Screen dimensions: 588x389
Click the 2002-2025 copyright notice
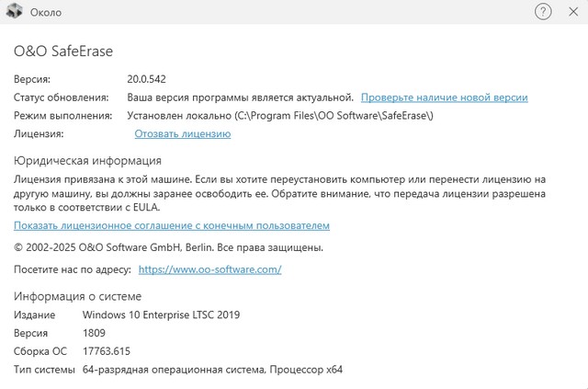[x=168, y=247]
